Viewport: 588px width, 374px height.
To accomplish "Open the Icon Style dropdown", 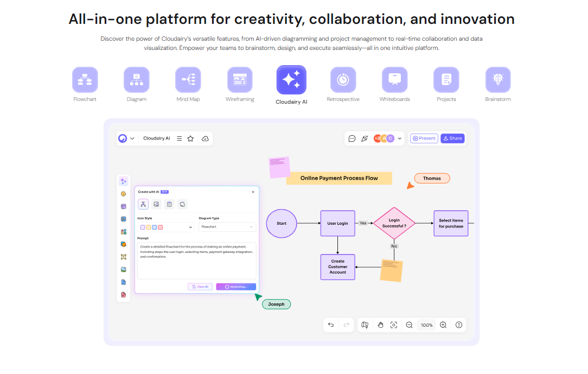I will [x=166, y=227].
